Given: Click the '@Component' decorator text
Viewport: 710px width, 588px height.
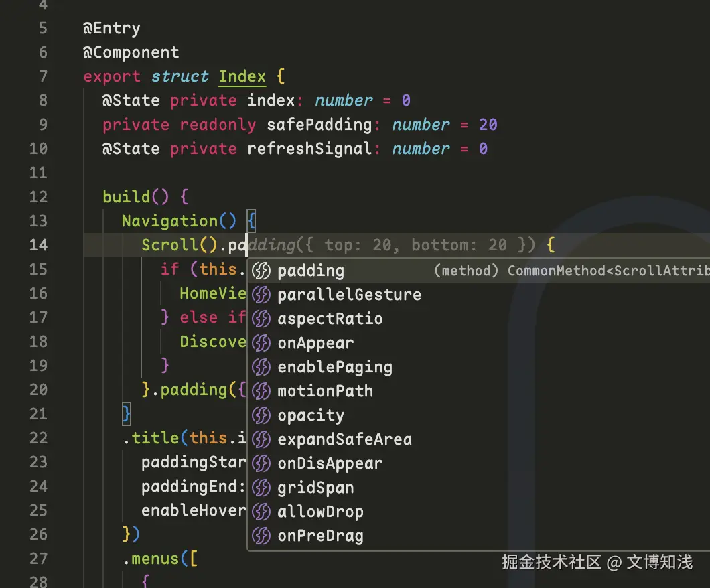Looking at the screenshot, I should [x=131, y=52].
